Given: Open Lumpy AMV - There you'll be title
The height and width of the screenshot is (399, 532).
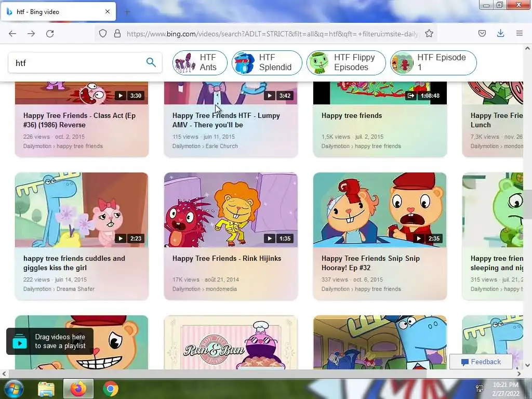Looking at the screenshot, I should click(x=226, y=120).
